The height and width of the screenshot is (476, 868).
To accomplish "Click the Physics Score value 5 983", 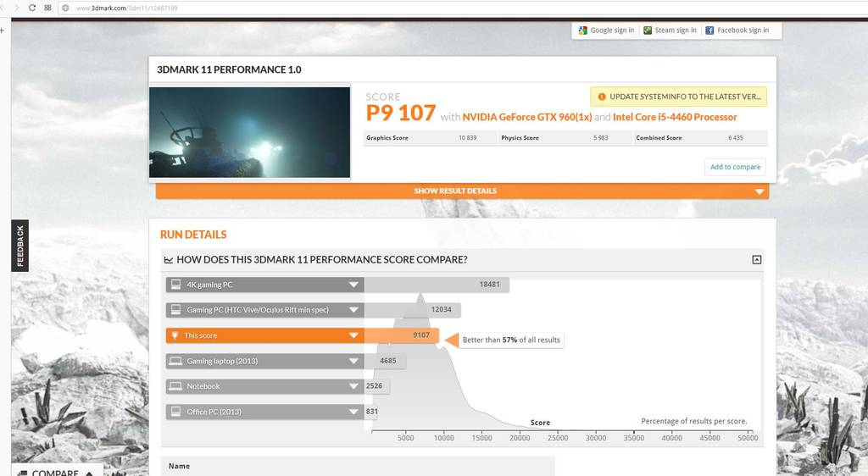I will (601, 138).
